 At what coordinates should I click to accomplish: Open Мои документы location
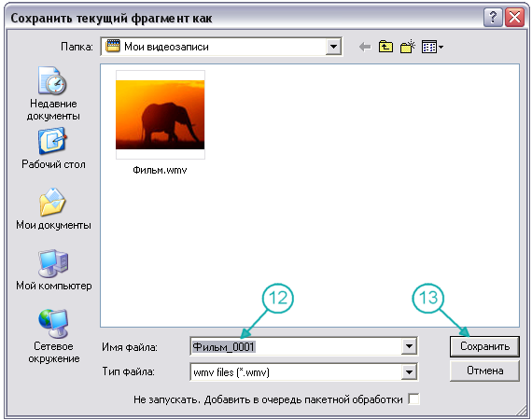[53, 209]
